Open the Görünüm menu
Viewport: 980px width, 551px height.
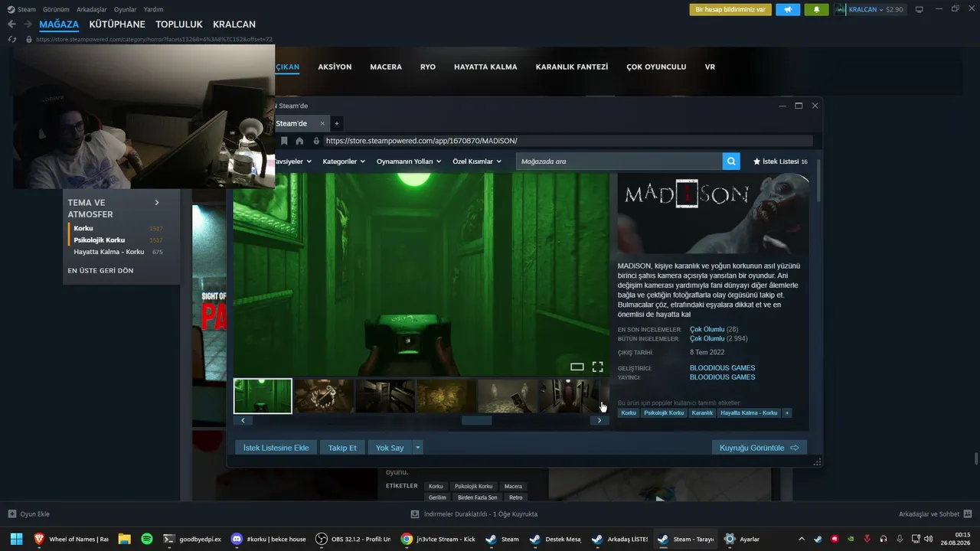tap(56, 9)
